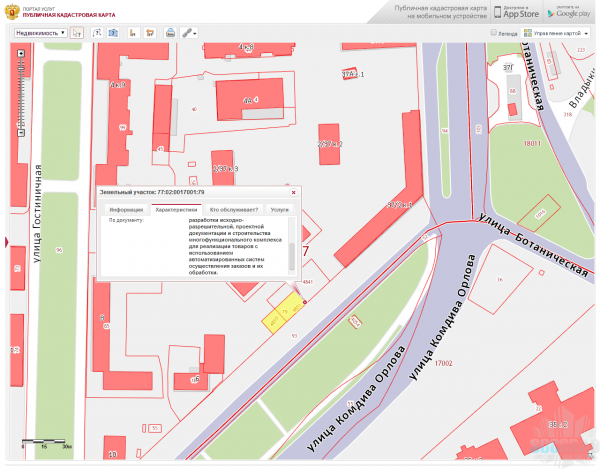The height and width of the screenshot is (469, 600).
Task: Select the arrow pointer tool
Action: 78,33
